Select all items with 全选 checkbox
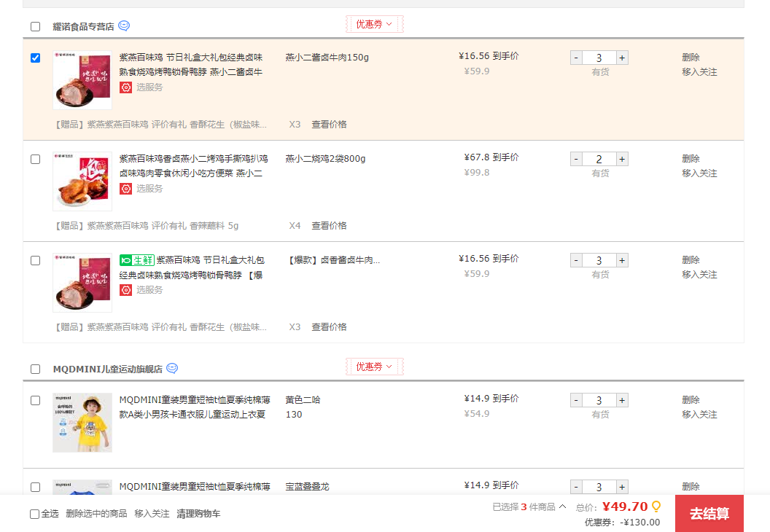 pos(35,514)
